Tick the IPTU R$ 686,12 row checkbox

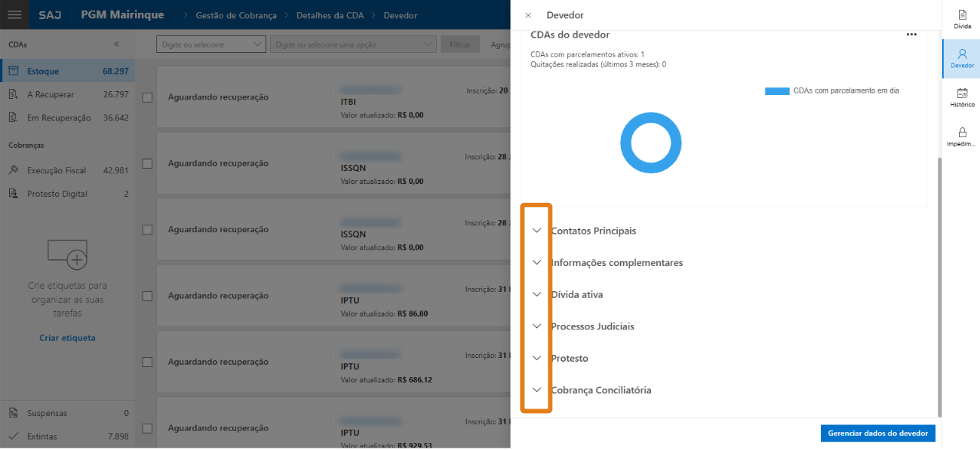tap(148, 363)
